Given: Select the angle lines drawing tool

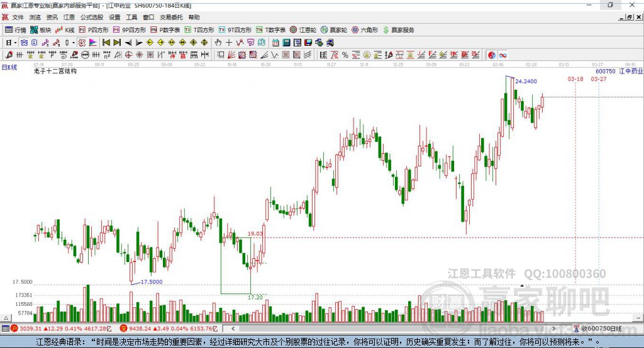Looking at the screenshot, I should (x=265, y=55).
